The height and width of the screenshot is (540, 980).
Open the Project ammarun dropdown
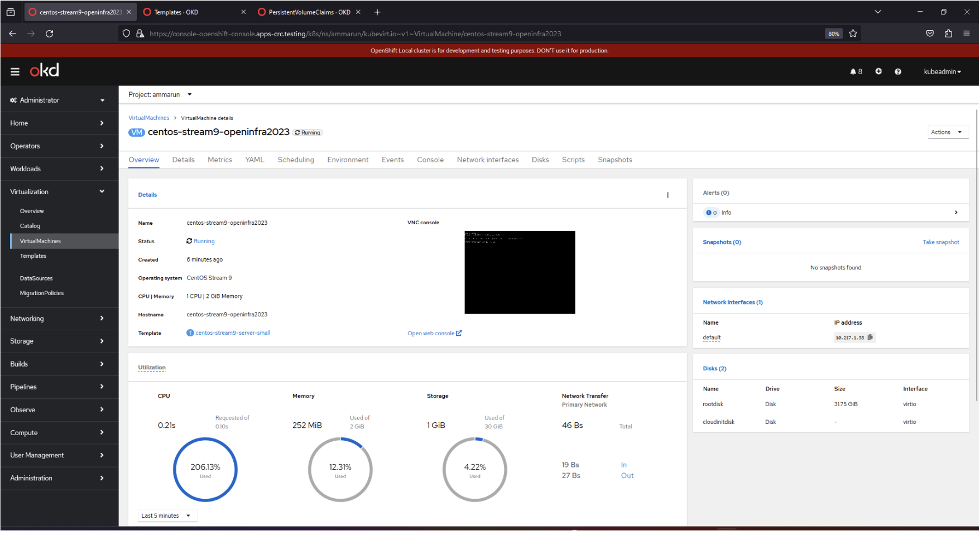[160, 95]
